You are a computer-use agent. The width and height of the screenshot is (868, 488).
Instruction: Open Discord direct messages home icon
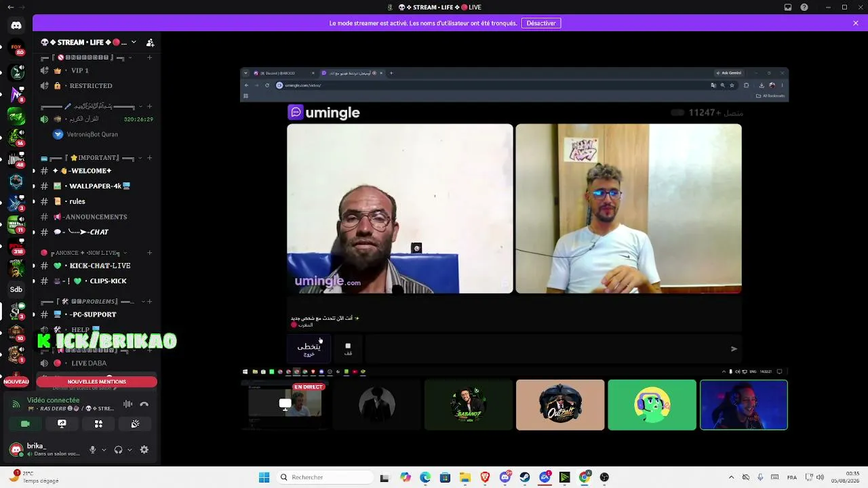pyautogui.click(x=16, y=26)
